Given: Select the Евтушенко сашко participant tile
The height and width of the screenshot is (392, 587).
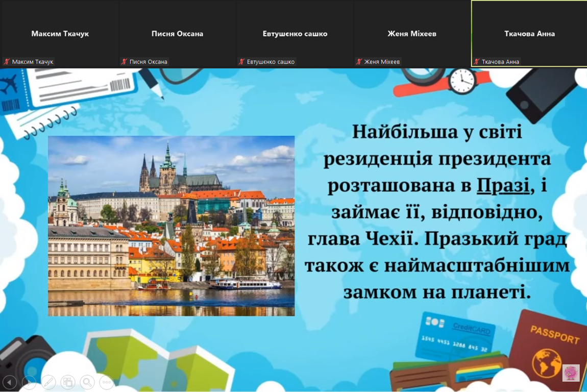Looking at the screenshot, I should tap(295, 34).
